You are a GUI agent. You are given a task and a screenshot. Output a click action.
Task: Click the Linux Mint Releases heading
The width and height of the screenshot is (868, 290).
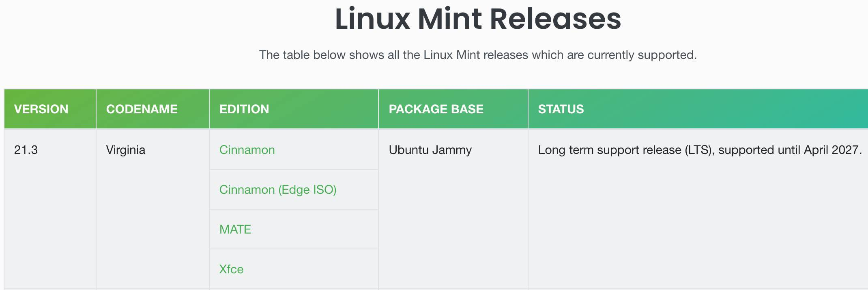click(478, 19)
